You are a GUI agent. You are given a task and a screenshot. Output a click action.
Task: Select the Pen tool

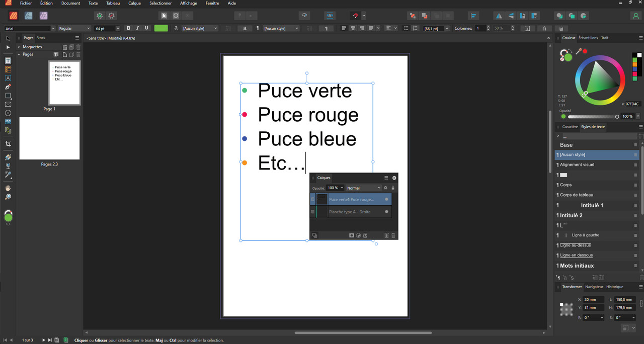8,87
